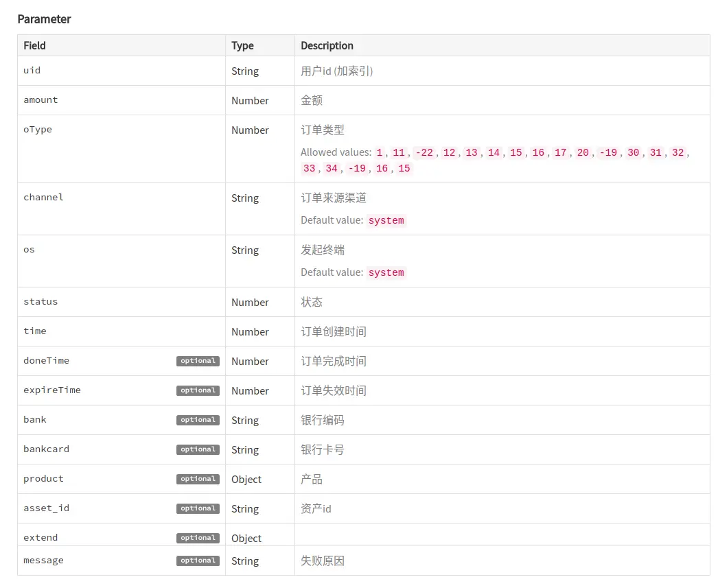Click allowed value 34 in oType row

[332, 169]
